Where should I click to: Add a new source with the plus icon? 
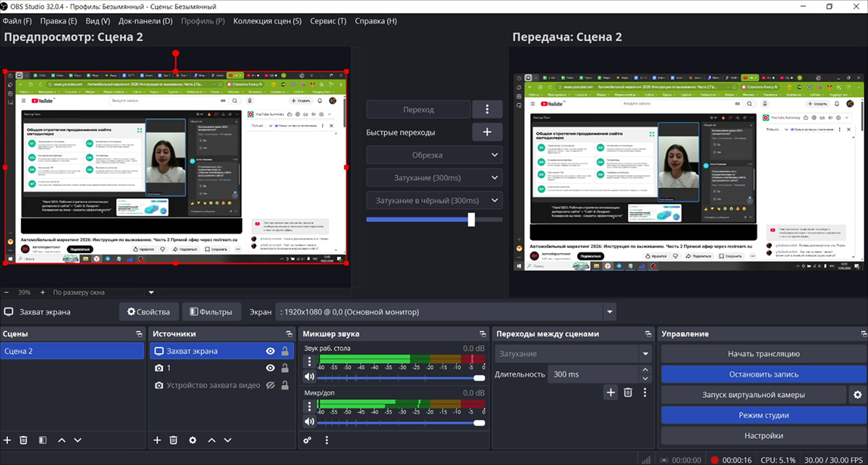click(157, 440)
